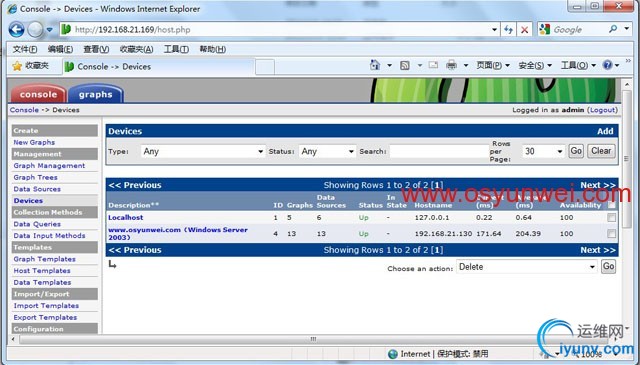Screen dimensions: 640x365
Task: Click the Clear filter button
Action: pos(601,151)
